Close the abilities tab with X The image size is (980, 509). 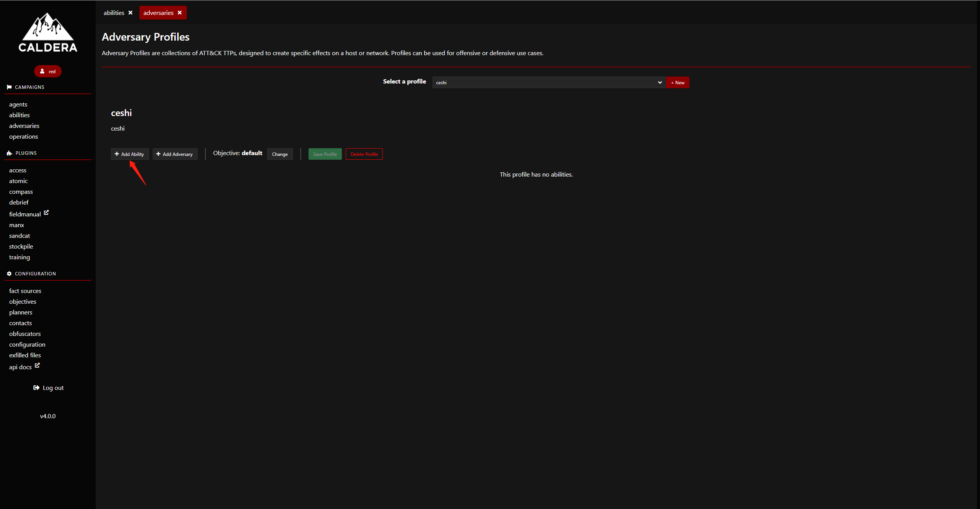131,13
